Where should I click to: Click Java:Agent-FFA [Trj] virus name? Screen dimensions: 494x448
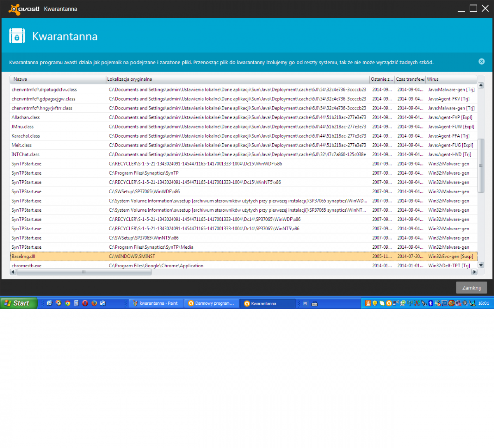coord(449,136)
